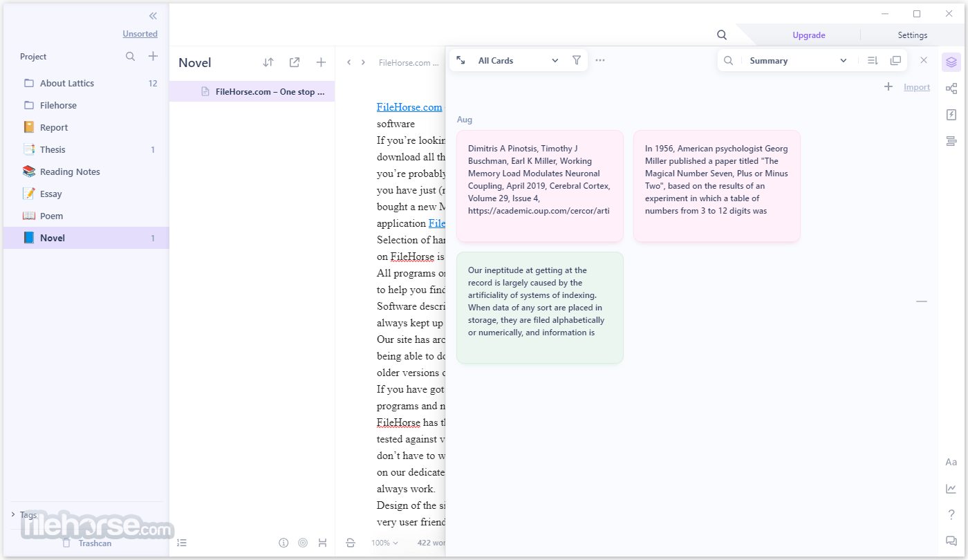The width and height of the screenshot is (968, 560).
Task: Select the About Lattics project
Action: click(x=86, y=83)
